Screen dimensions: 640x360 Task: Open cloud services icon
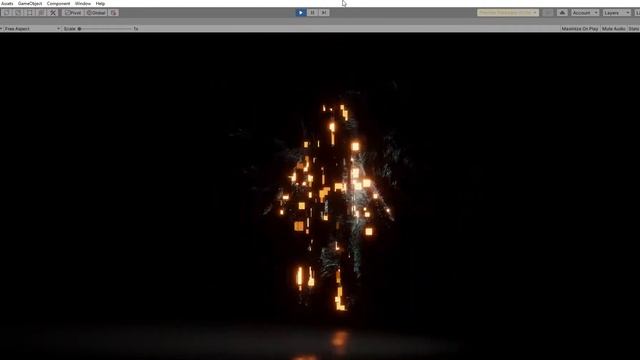[x=562, y=13]
